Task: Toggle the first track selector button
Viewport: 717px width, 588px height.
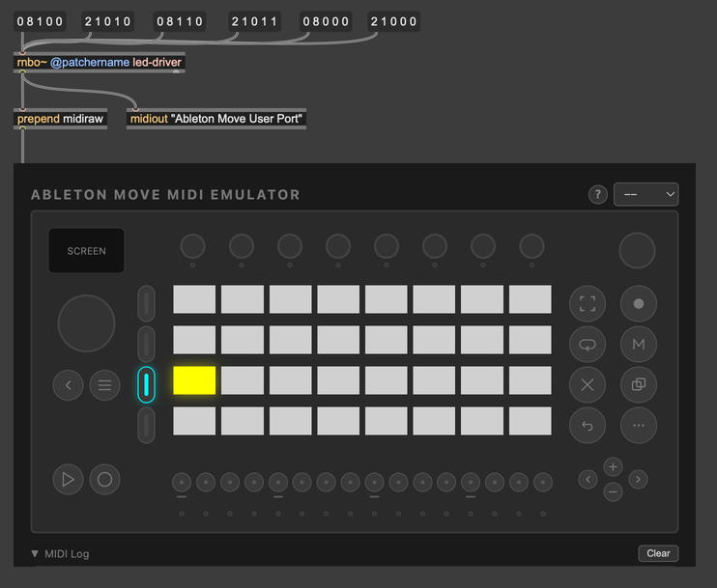Action: (146, 304)
